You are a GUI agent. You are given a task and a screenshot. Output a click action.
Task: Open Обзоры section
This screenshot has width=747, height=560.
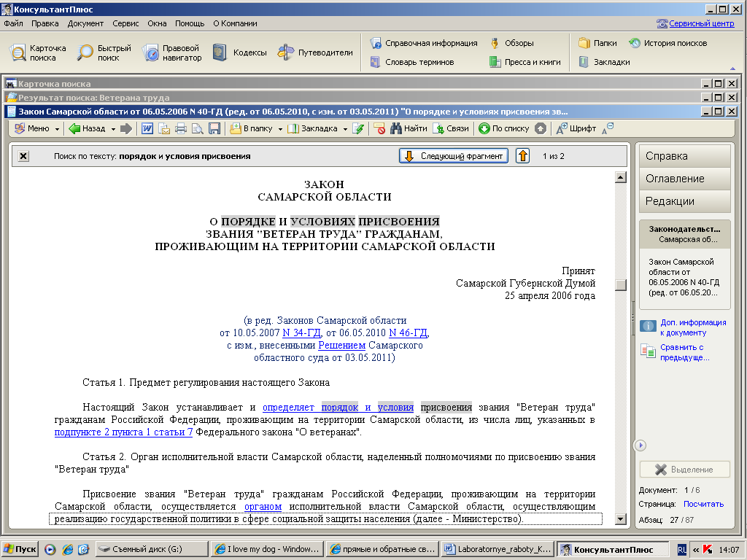point(511,43)
